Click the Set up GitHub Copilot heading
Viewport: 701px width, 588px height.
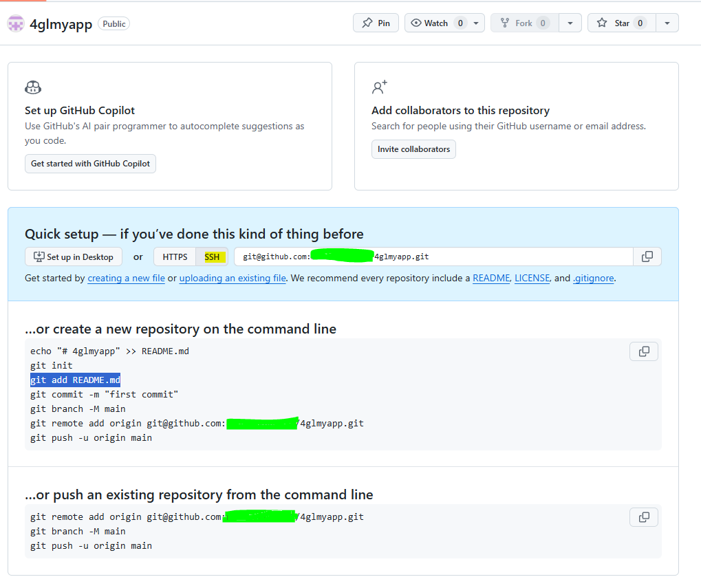(80, 110)
